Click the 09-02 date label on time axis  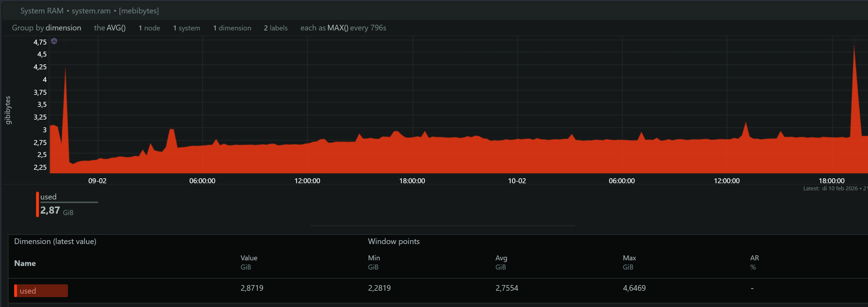(x=97, y=181)
